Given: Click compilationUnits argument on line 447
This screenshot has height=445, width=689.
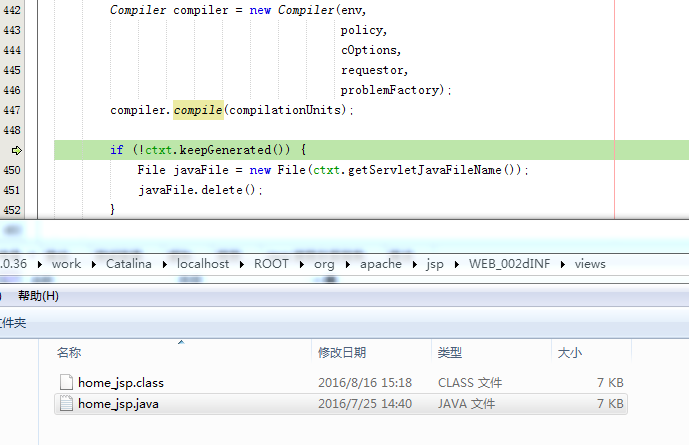Looking at the screenshot, I should click(x=285, y=110).
